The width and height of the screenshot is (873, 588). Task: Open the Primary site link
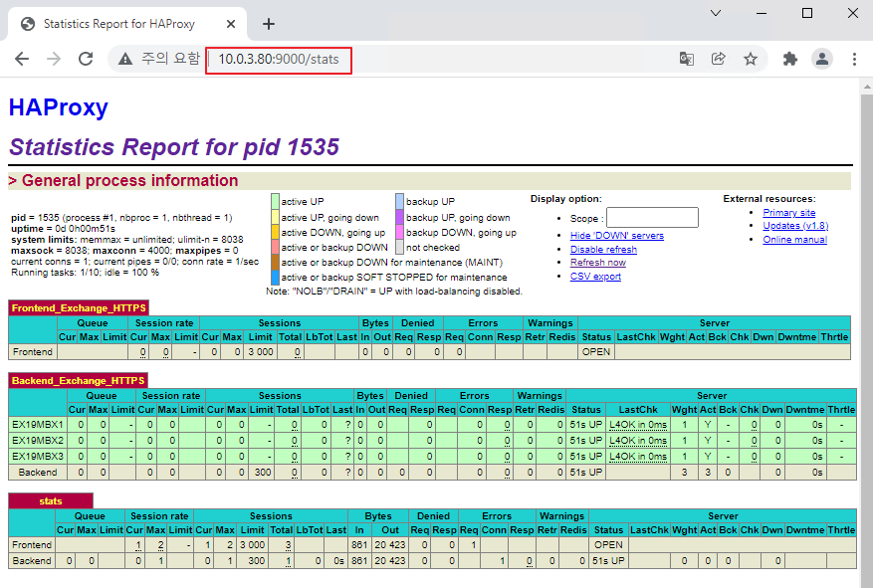(789, 213)
